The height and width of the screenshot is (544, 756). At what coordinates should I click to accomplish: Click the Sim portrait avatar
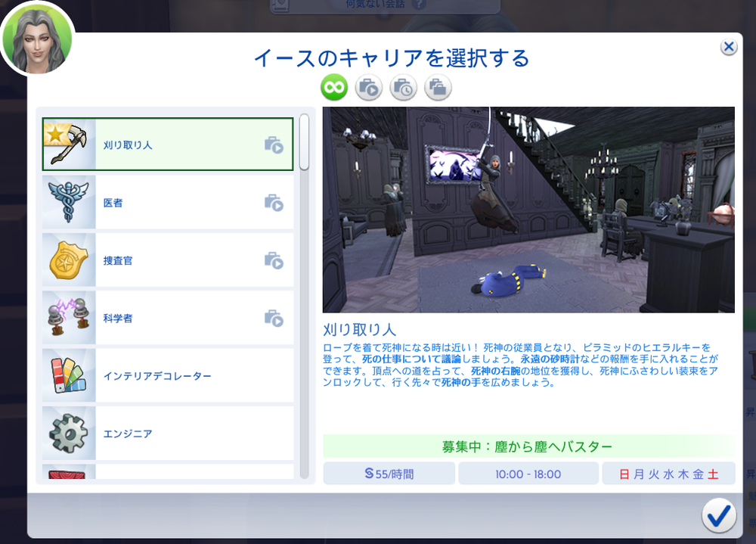pos(37,39)
